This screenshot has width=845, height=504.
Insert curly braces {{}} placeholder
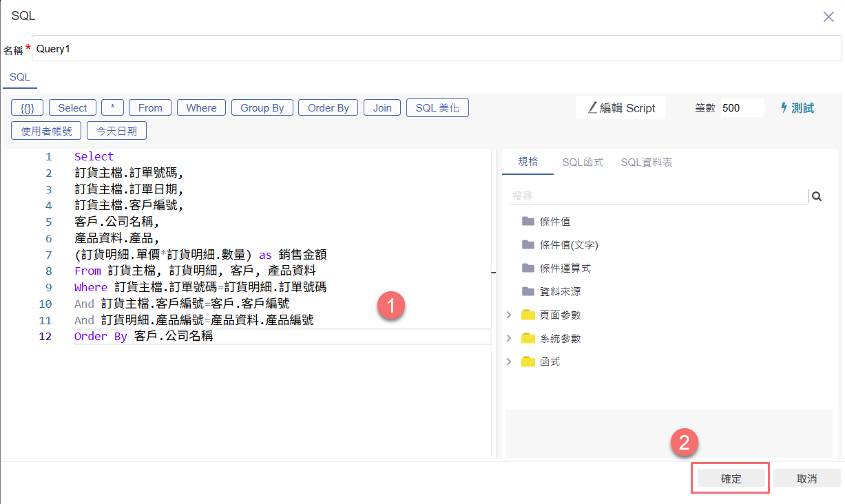tap(28, 108)
